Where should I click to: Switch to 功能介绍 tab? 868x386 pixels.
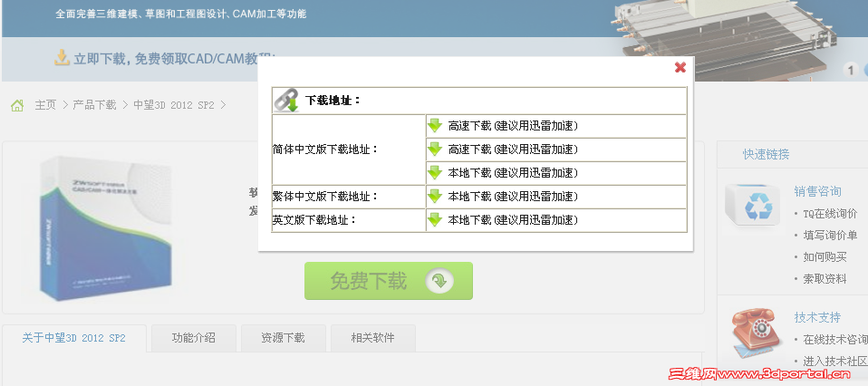[194, 338]
